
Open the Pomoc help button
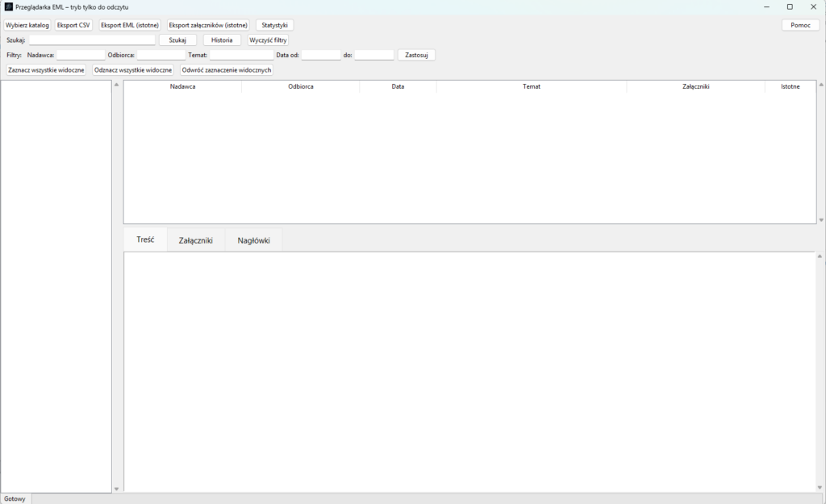pyautogui.click(x=800, y=25)
